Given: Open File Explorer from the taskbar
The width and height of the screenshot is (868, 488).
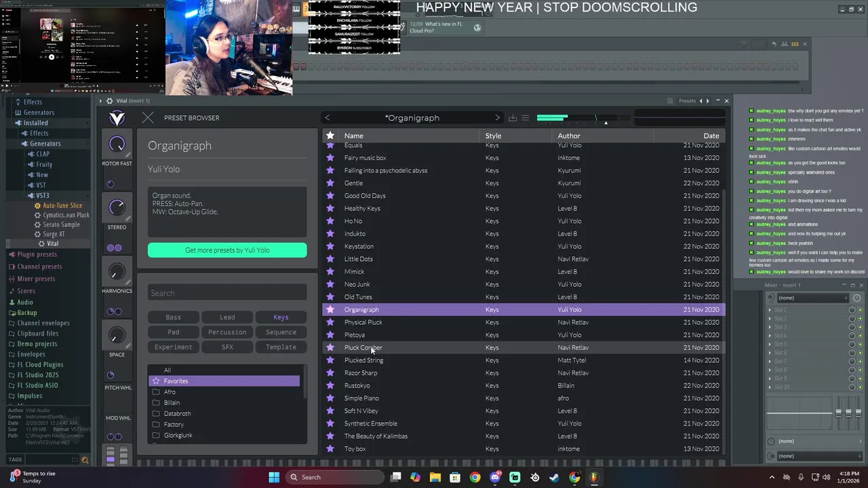Looking at the screenshot, I should point(435,477).
